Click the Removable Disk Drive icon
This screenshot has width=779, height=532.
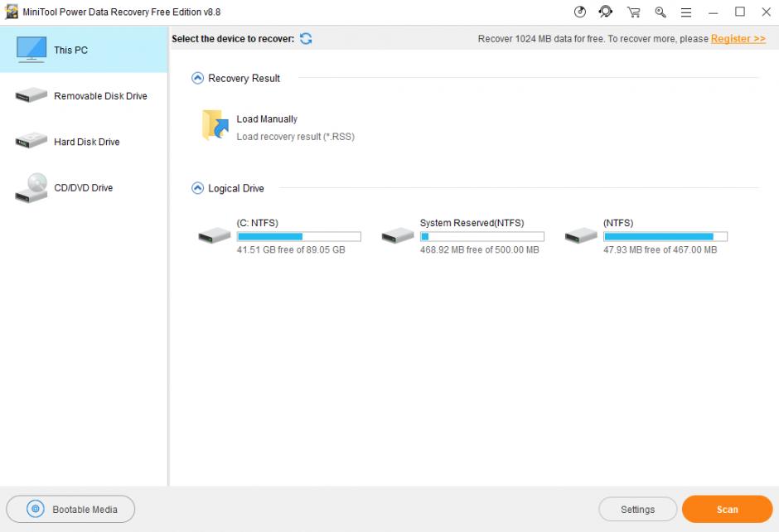point(31,94)
